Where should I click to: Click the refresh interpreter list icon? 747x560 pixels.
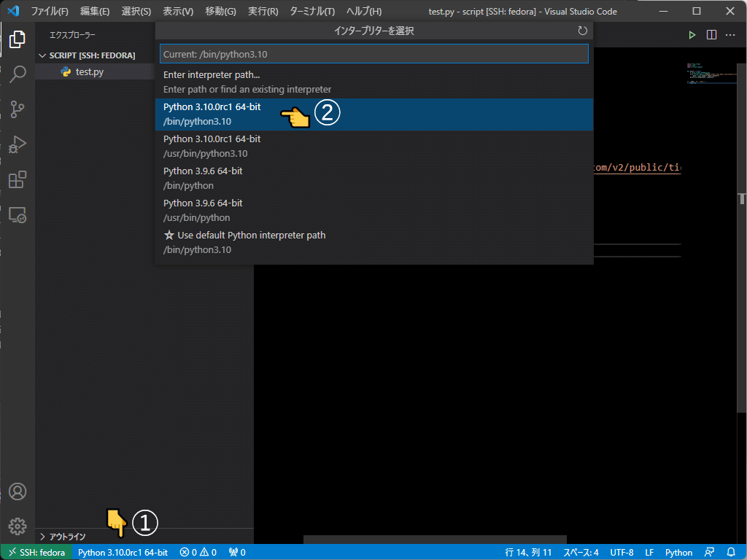coord(582,31)
